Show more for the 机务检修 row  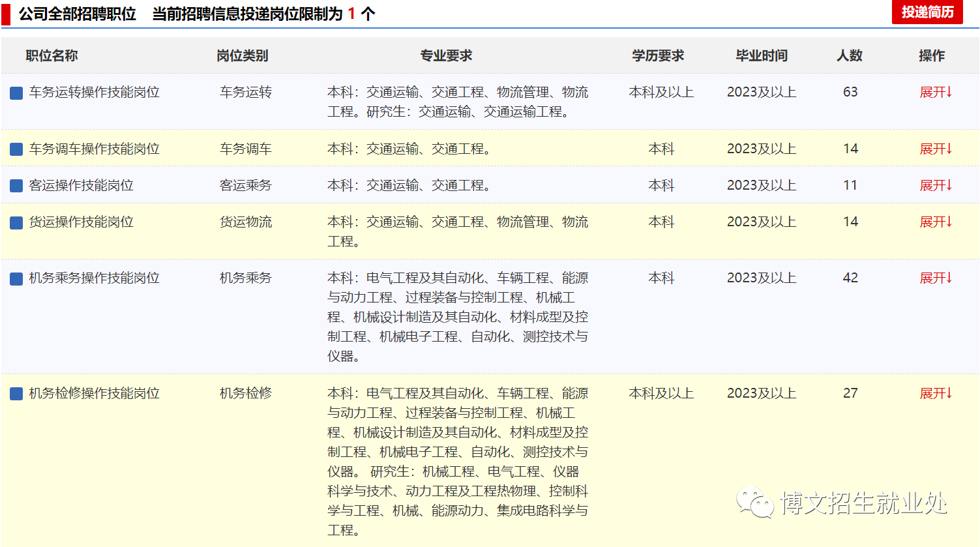tap(935, 394)
